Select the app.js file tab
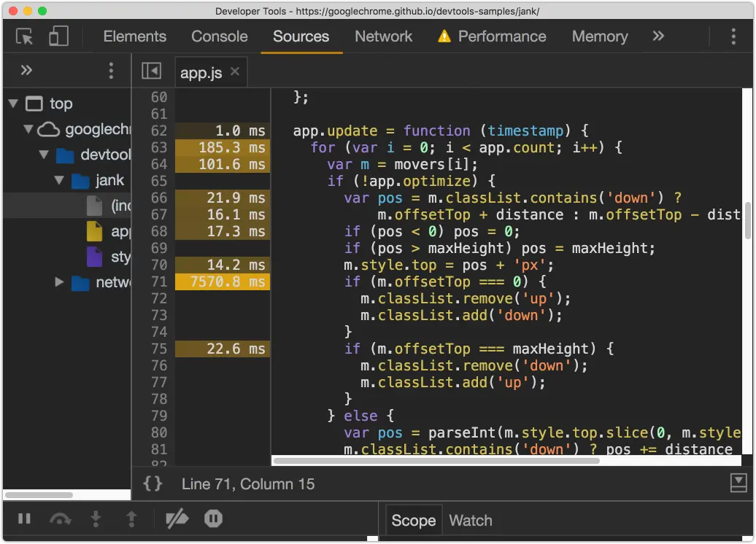This screenshot has height=544, width=756. point(201,73)
